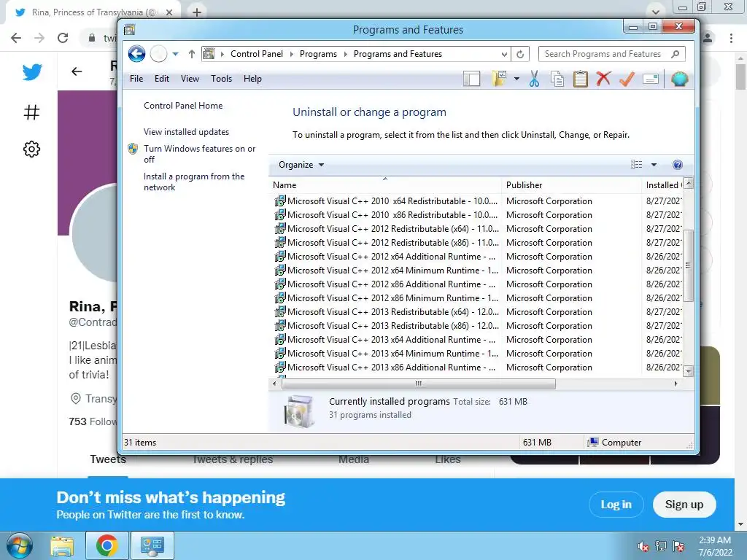This screenshot has width=747, height=560.
Task: Click the blue Help question mark icon
Action: pos(677,165)
